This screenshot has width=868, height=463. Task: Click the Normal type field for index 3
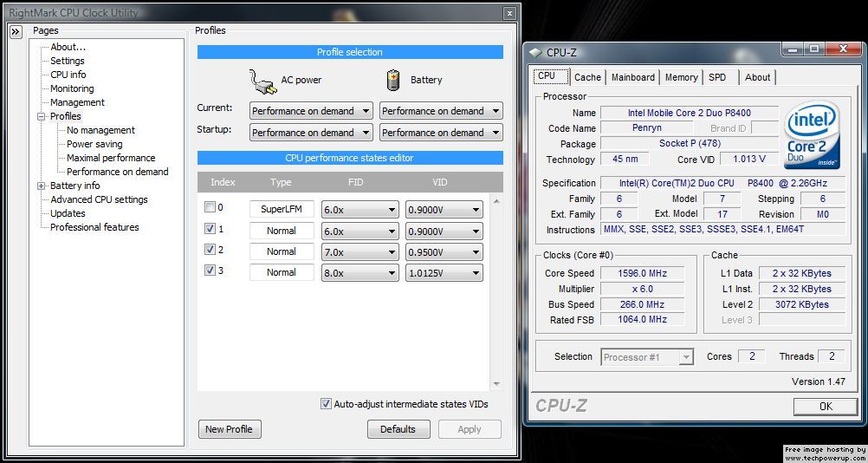click(282, 272)
